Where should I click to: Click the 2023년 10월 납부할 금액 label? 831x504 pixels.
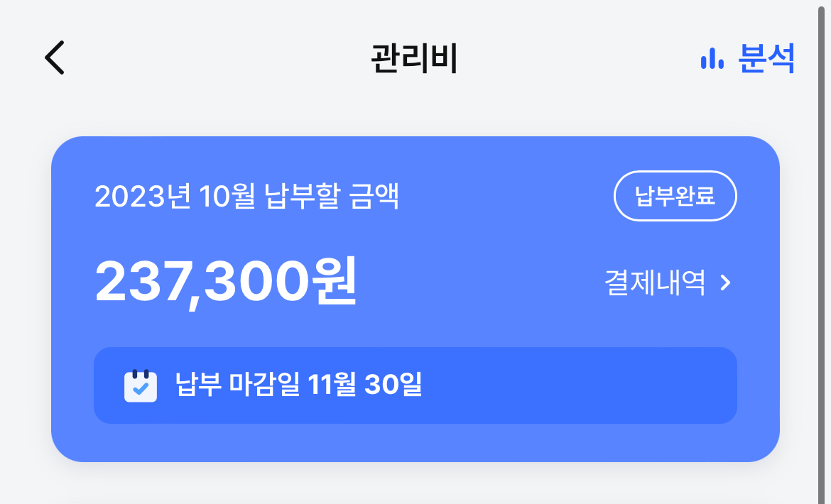point(246,197)
